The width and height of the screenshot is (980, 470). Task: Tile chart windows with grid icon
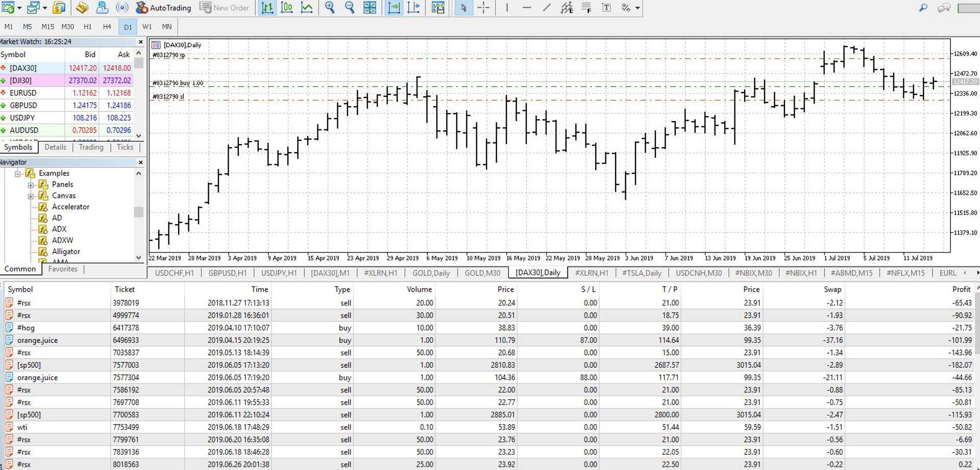tap(370, 8)
